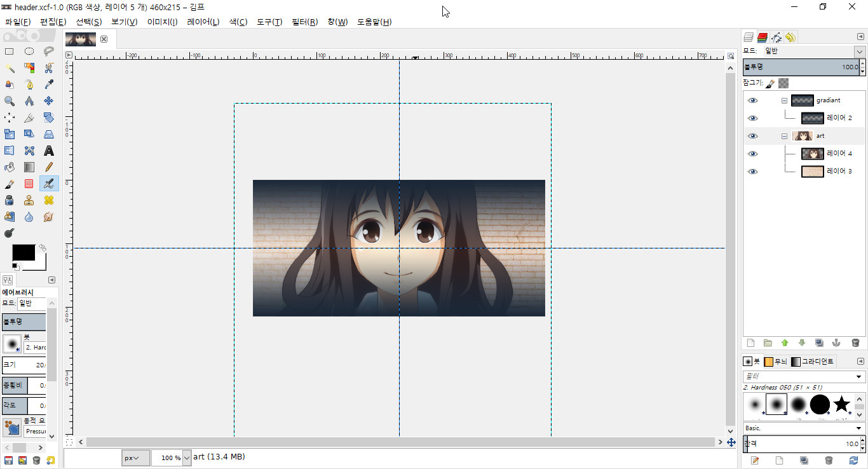The height and width of the screenshot is (469, 868).
Task: Pick the Color Picker eyedropper tool
Action: (x=48, y=85)
